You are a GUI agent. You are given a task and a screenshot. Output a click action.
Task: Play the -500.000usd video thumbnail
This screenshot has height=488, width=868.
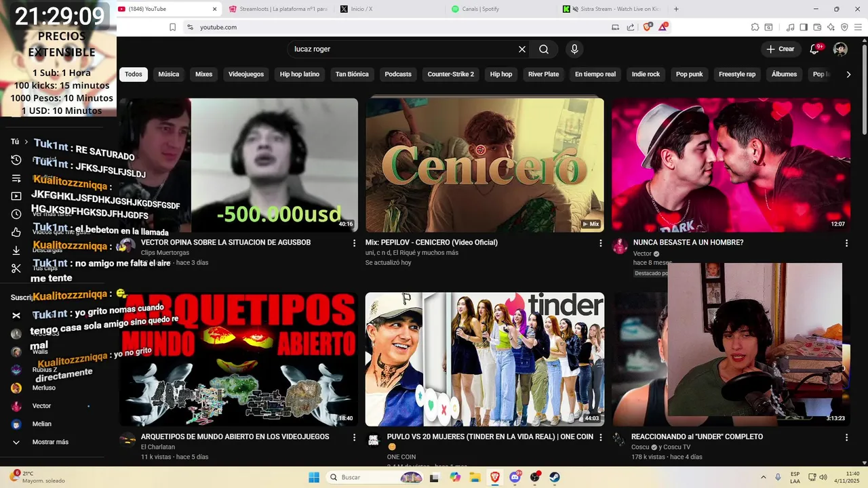tap(239, 165)
